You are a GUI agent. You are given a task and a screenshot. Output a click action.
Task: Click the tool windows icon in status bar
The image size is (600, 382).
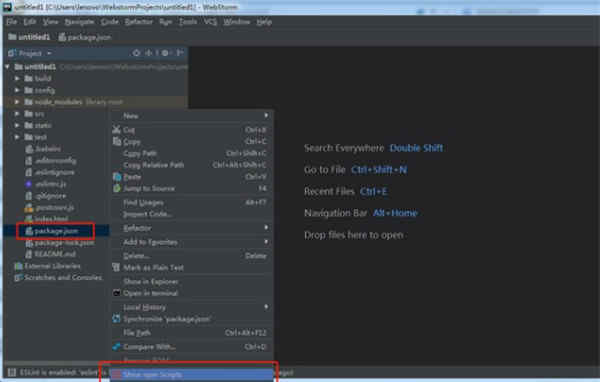point(12,372)
